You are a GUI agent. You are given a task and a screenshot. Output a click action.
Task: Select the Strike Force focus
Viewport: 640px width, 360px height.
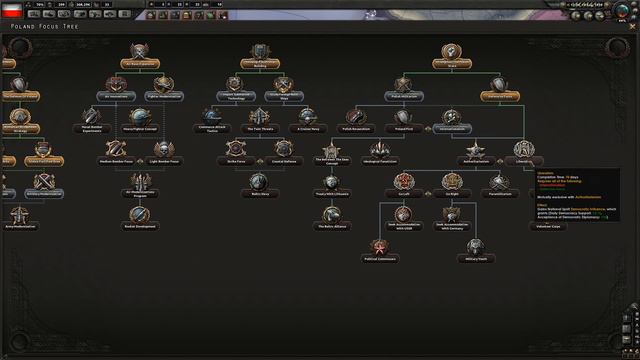(236, 153)
